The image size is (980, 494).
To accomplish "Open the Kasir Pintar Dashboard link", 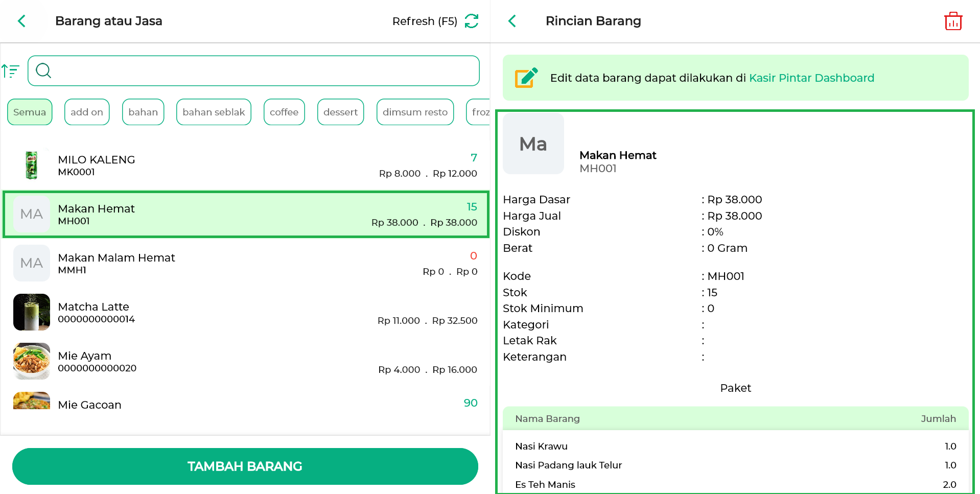I will (x=811, y=78).
